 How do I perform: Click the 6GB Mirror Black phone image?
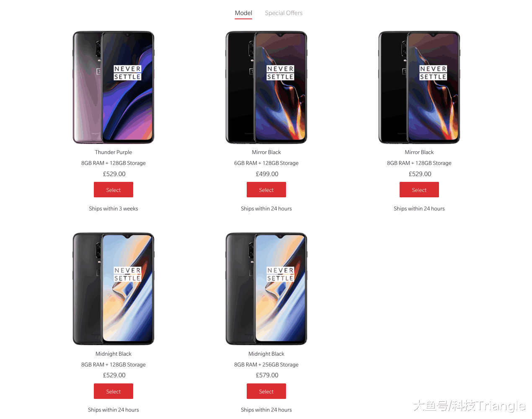click(266, 87)
